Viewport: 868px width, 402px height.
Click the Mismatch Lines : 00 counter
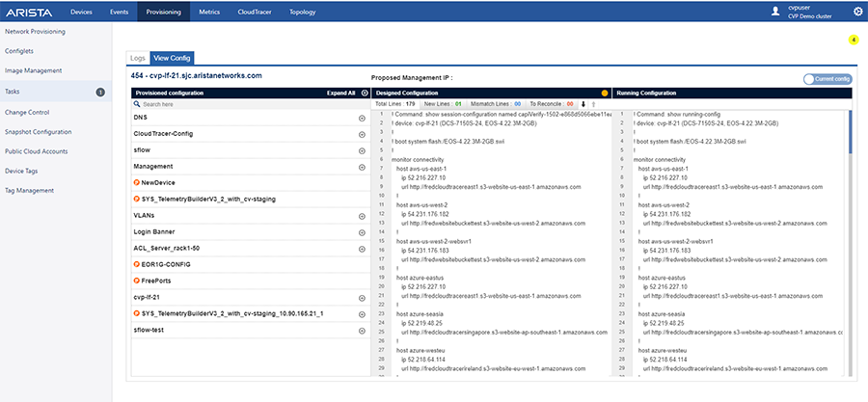click(496, 103)
